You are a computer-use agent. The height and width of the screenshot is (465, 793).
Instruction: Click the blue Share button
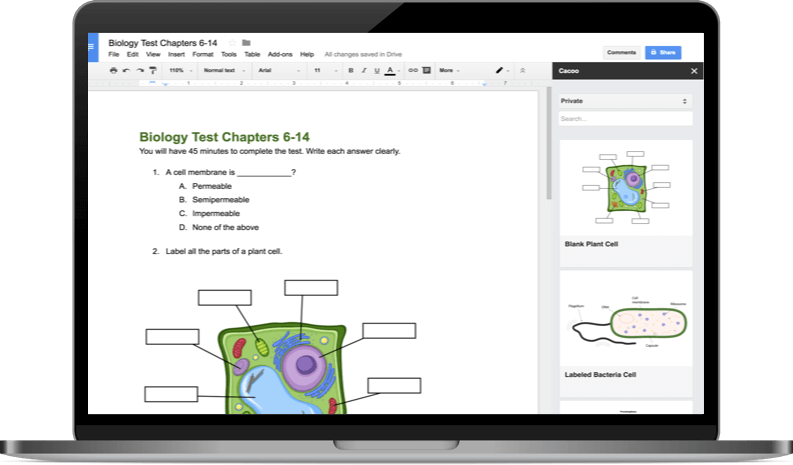(663, 52)
